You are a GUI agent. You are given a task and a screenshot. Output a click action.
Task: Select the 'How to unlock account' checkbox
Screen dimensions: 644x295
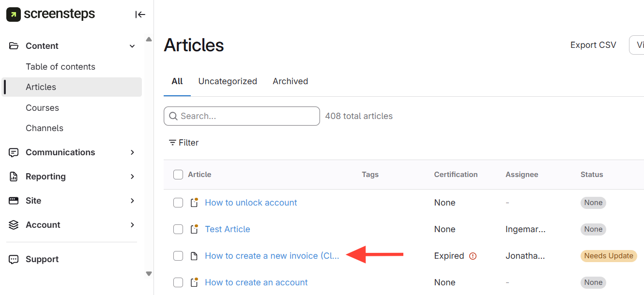pos(178,203)
